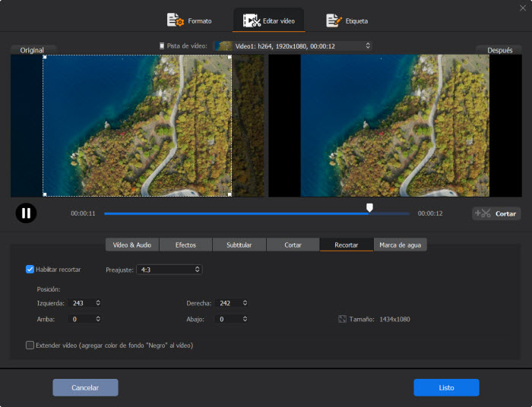Open the Etiqueta tab
This screenshot has width=532, height=407.
tap(347, 21)
